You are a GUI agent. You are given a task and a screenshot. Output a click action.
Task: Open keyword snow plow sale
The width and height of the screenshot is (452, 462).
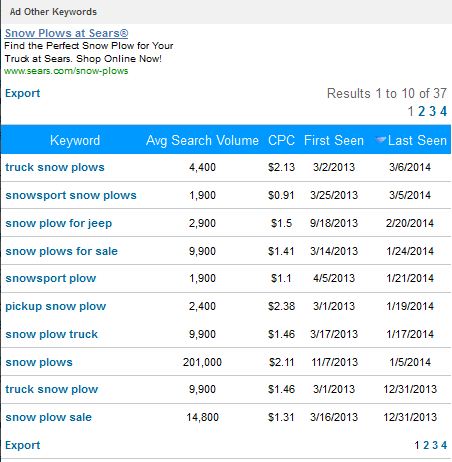click(x=49, y=417)
